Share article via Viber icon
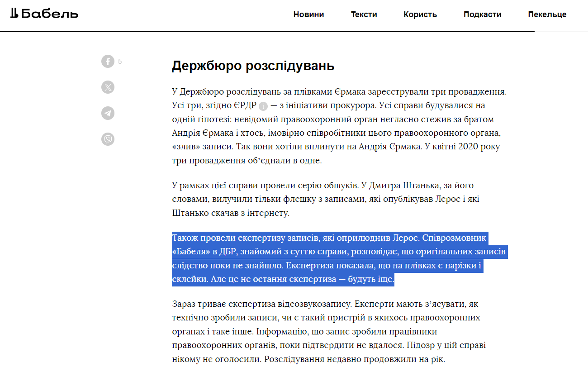588x372 pixels. [x=108, y=139]
